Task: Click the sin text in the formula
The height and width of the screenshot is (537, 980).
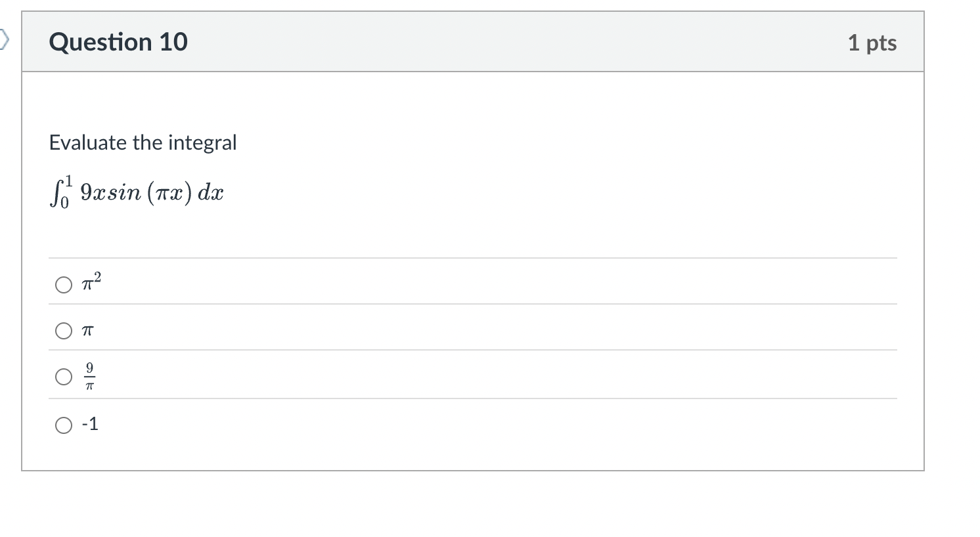Action: pyautogui.click(x=123, y=192)
